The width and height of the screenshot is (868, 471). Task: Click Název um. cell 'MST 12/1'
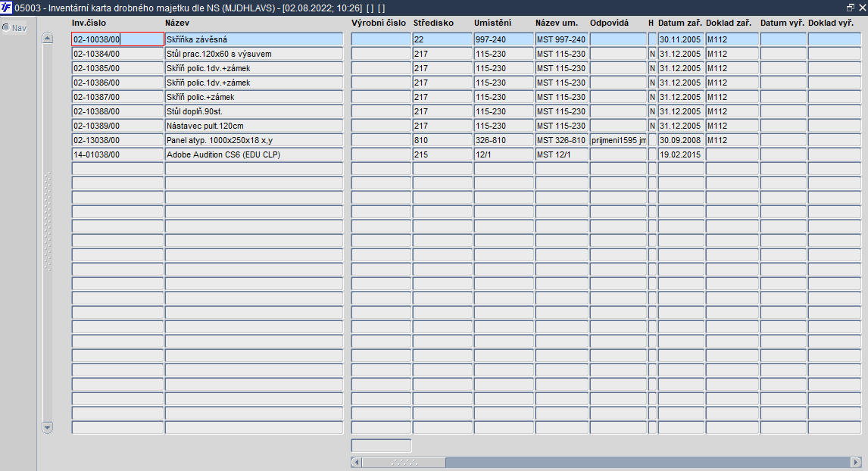click(561, 154)
